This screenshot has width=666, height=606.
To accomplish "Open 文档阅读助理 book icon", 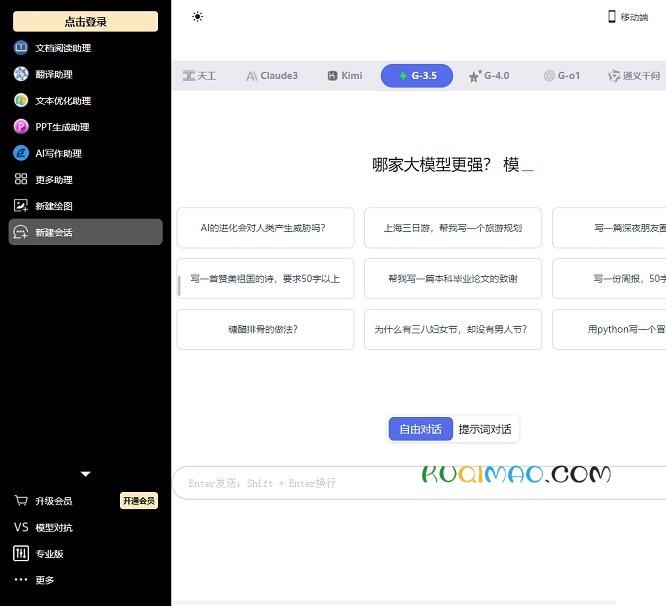I will pyautogui.click(x=21, y=48).
